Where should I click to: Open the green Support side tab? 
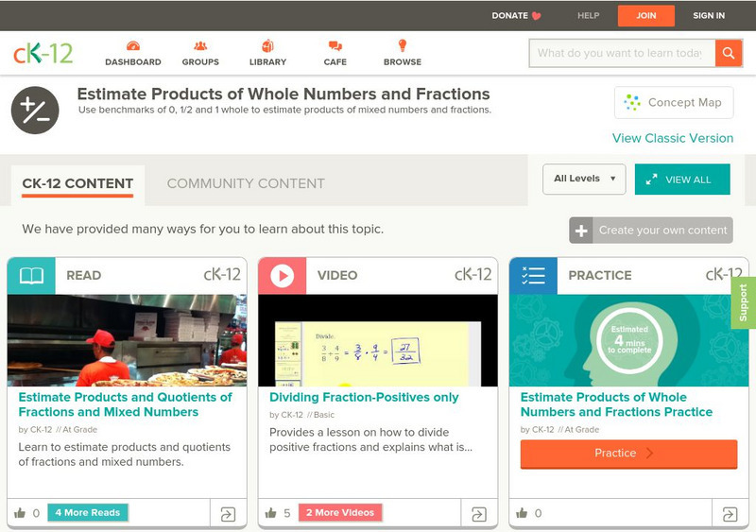point(744,303)
